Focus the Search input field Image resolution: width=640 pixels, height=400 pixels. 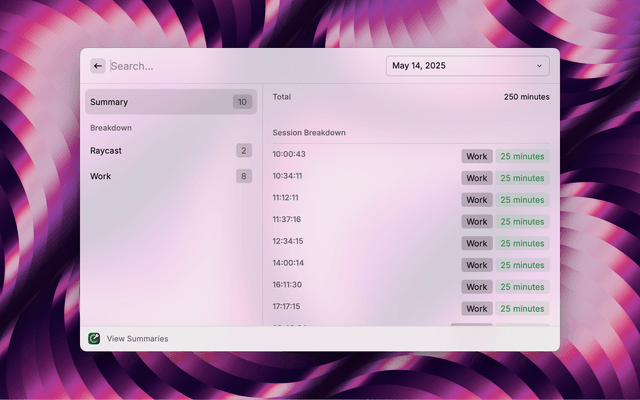coord(240,66)
